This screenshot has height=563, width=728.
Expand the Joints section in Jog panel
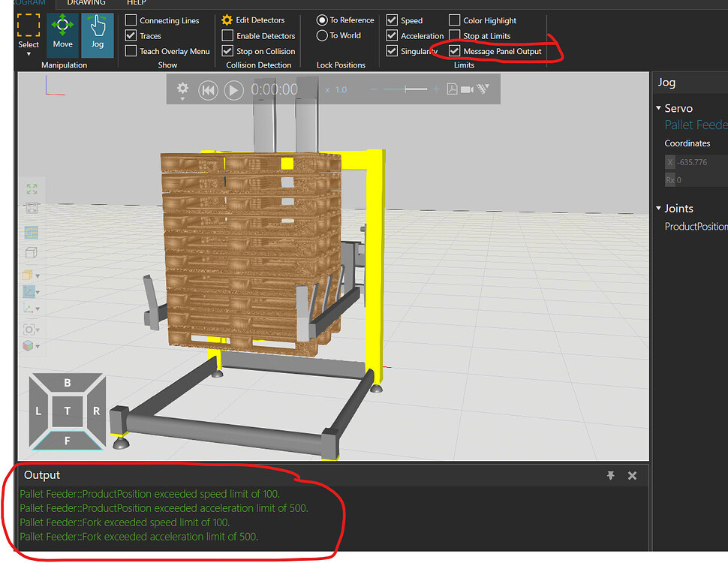659,208
